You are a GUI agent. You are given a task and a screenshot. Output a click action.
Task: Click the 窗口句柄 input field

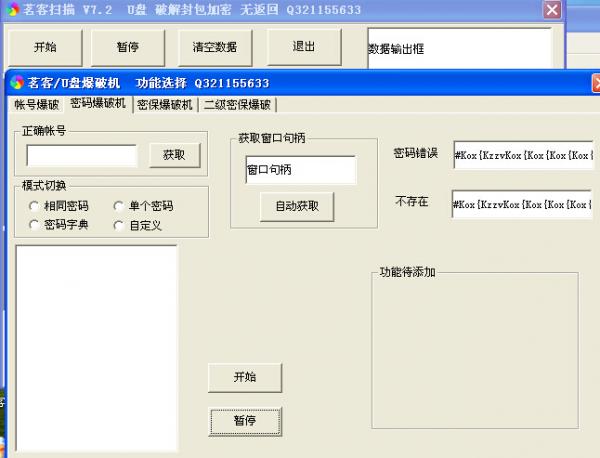click(x=301, y=170)
